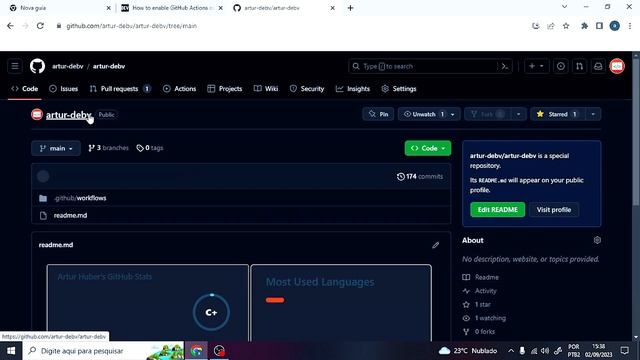
Task: Expand the Fork options dropdown arrow
Action: tap(518, 114)
